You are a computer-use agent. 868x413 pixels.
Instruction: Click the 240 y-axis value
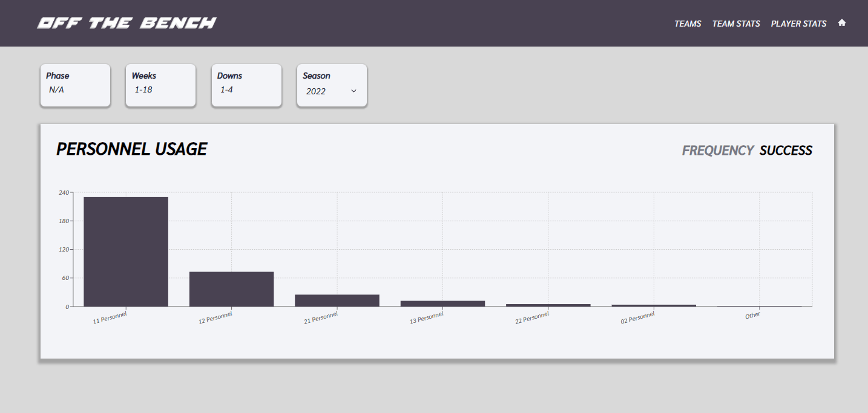[x=64, y=192]
